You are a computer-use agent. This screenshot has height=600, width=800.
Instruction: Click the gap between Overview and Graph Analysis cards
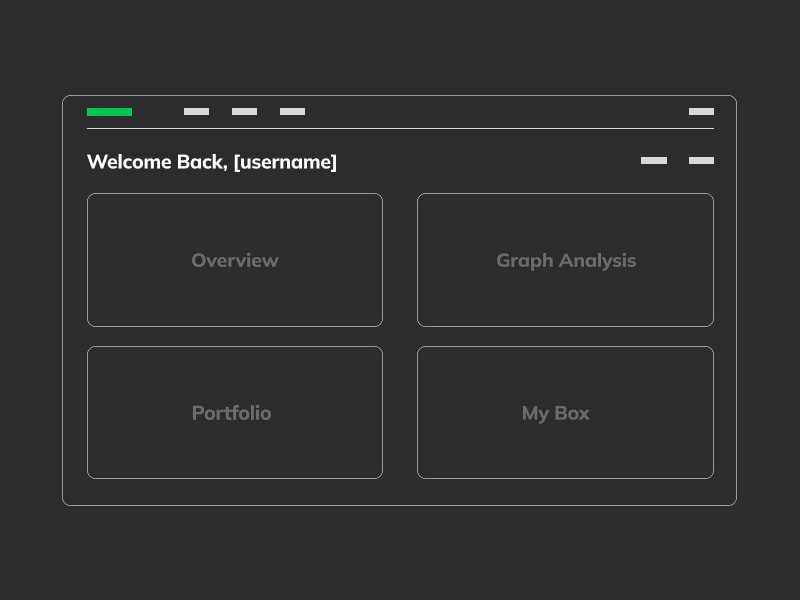pyautogui.click(x=400, y=260)
